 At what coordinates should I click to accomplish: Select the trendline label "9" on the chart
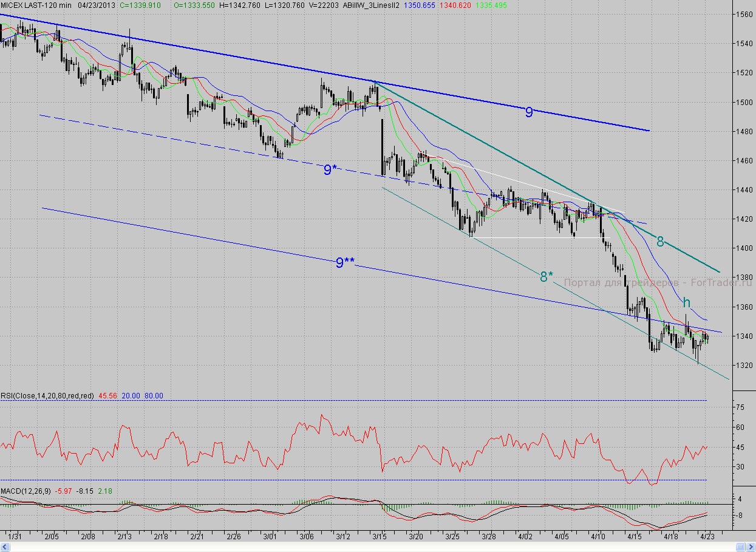point(529,112)
